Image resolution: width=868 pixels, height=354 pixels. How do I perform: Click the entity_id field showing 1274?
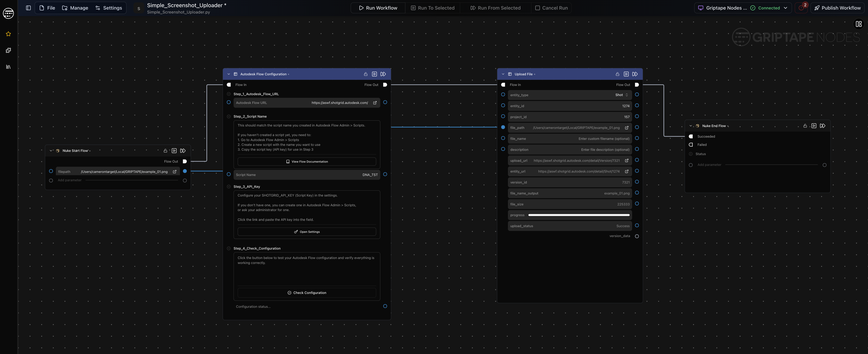pos(570,106)
